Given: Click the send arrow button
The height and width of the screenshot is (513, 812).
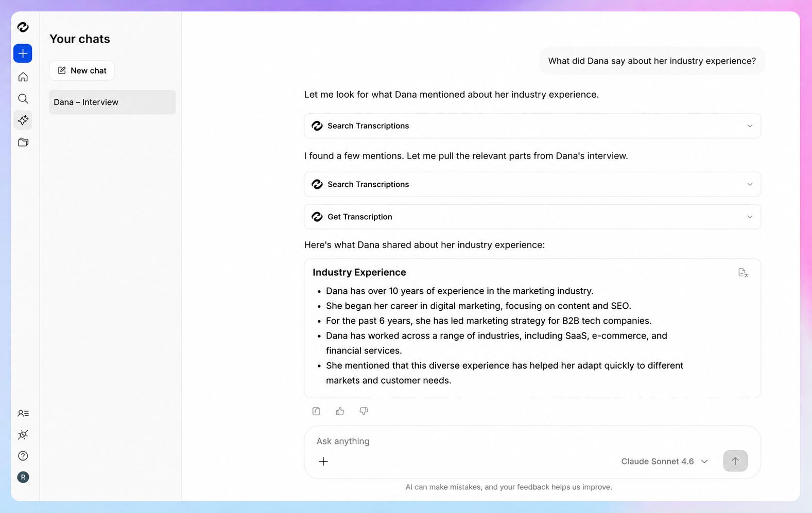Looking at the screenshot, I should tap(735, 461).
